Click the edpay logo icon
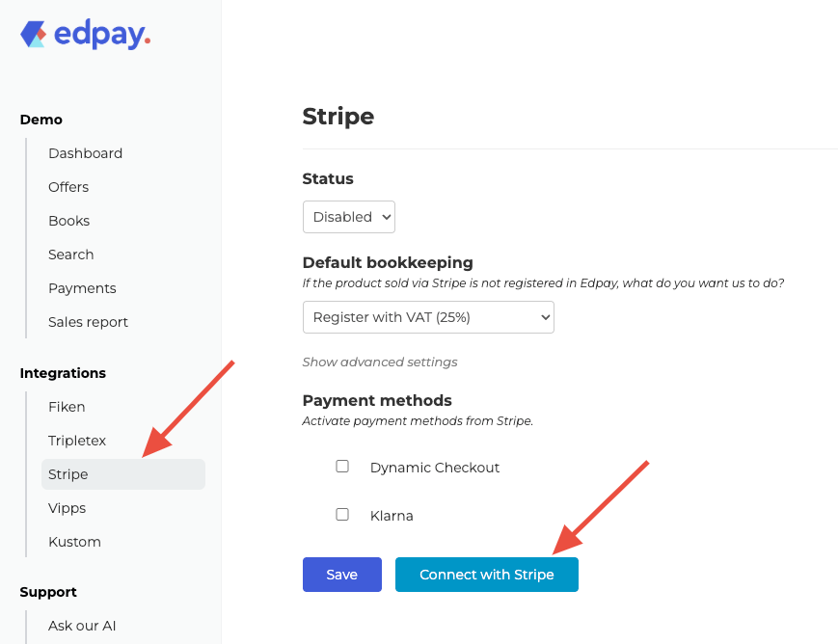The height and width of the screenshot is (644, 838). [x=34, y=35]
